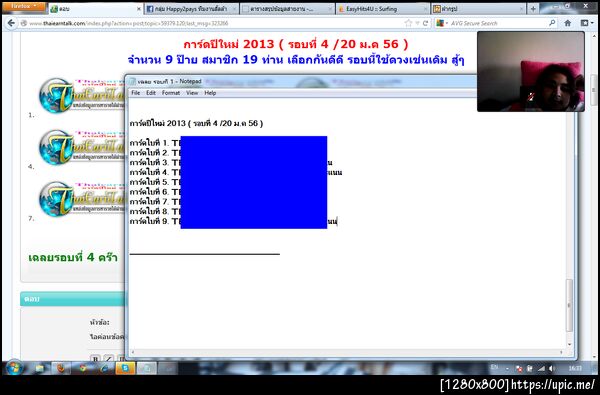Click the muted microphone icon on the webcam
The height and width of the screenshot is (395, 600).
[531, 96]
